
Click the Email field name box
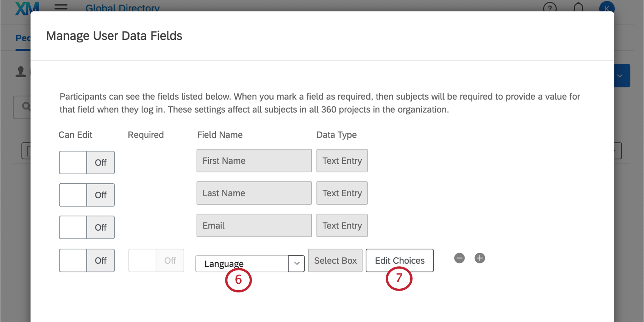254,225
